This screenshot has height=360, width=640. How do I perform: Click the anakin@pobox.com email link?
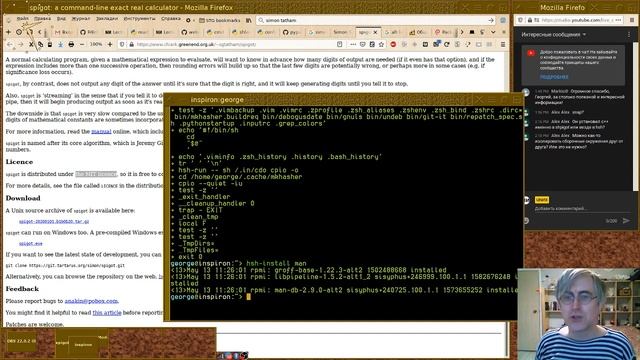click(91, 301)
